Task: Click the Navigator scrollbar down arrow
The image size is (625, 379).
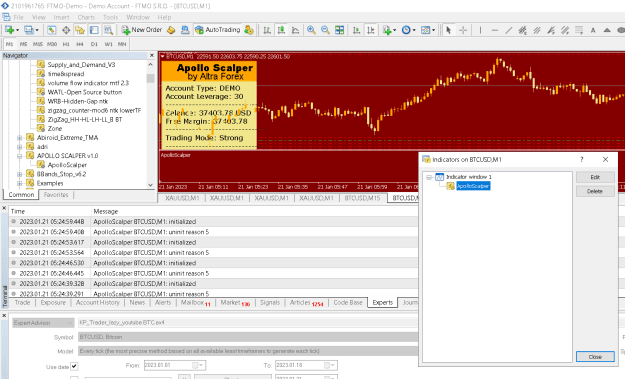Action: [150, 185]
